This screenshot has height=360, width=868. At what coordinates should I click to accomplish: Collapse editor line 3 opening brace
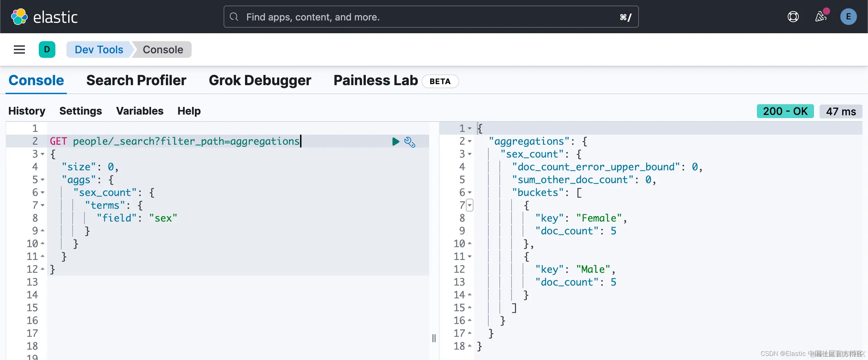[x=43, y=154]
